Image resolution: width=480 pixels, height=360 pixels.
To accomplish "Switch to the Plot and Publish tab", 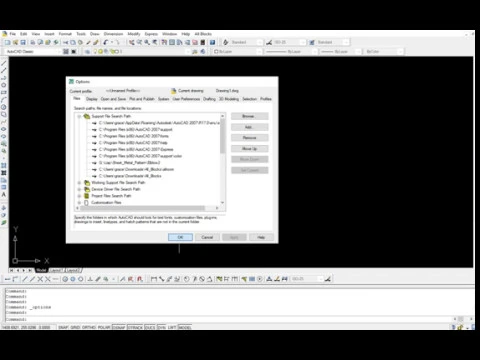I will [x=142, y=99].
